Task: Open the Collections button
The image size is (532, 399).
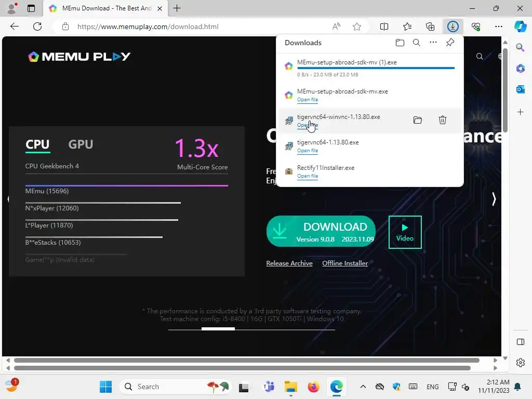Action: click(430, 26)
